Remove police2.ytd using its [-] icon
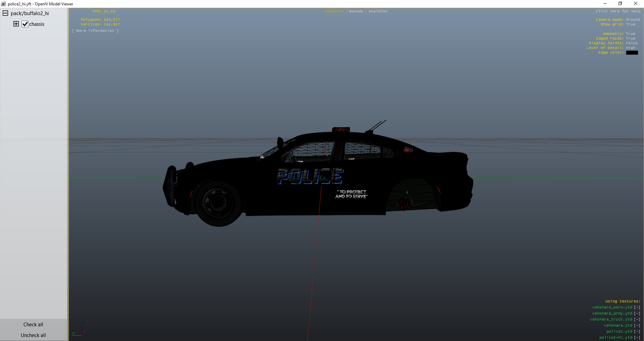Screen dimensions: 644x341 (x=637, y=332)
